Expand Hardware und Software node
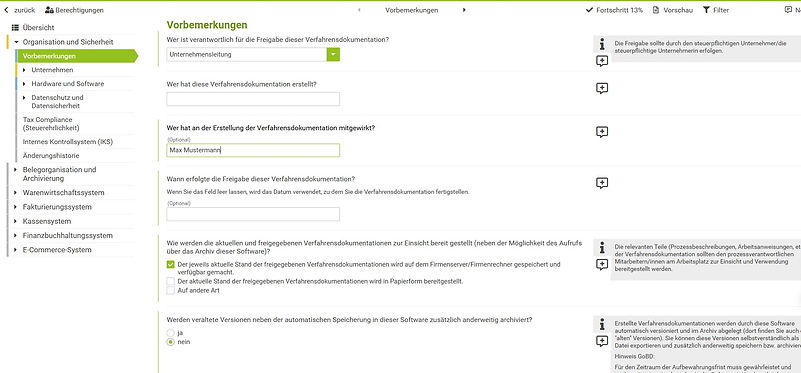 [x=24, y=84]
